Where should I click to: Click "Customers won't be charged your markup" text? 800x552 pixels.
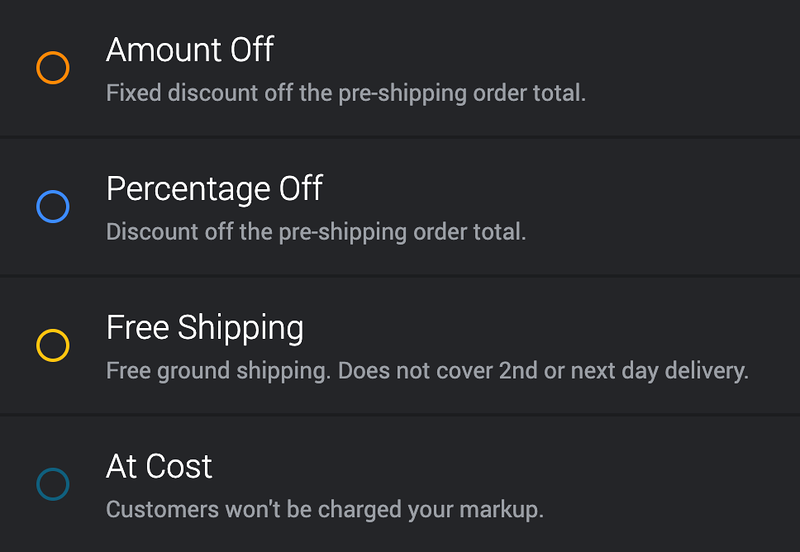pos(324,510)
